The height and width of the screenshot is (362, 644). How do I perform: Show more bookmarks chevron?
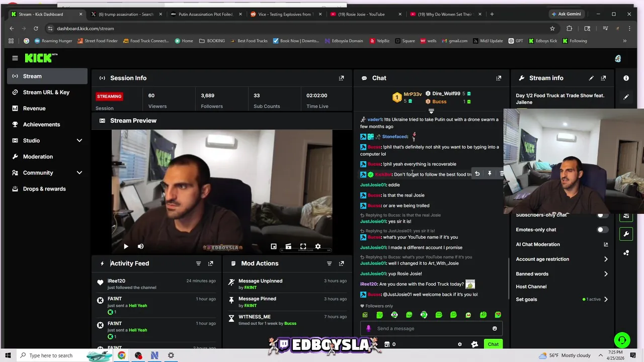pyautogui.click(x=624, y=41)
